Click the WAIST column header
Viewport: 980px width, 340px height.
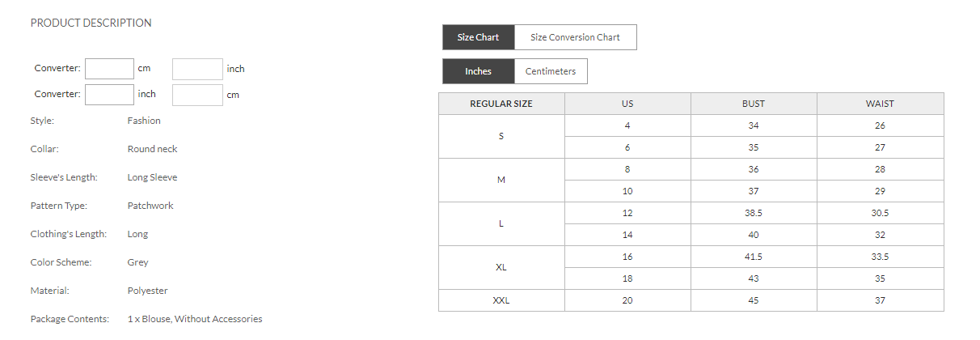coord(880,104)
